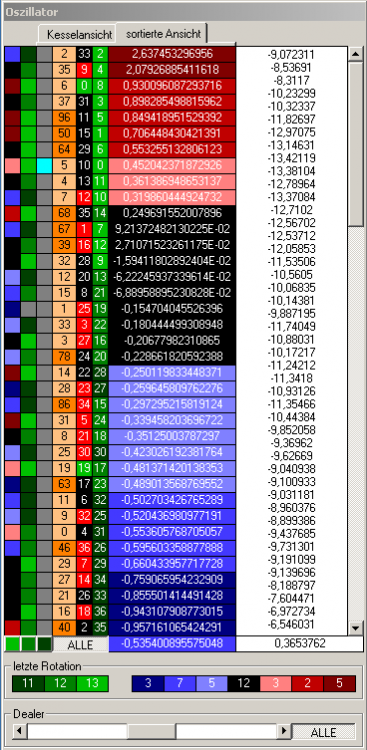The width and height of the screenshot is (367, 750).
Task: Click the -0,535400895575048 summary cell
Action: 172,644
